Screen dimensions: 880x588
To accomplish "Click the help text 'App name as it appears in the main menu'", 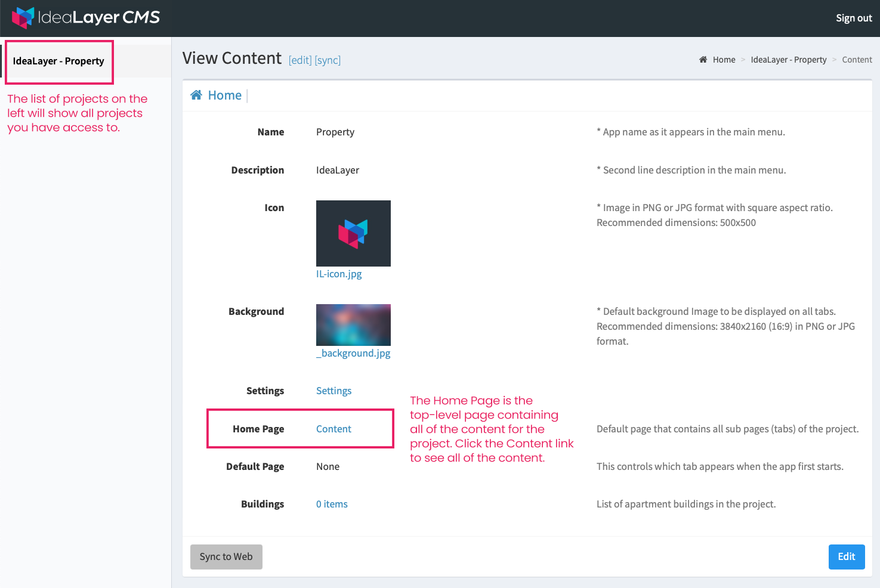I will tap(691, 132).
